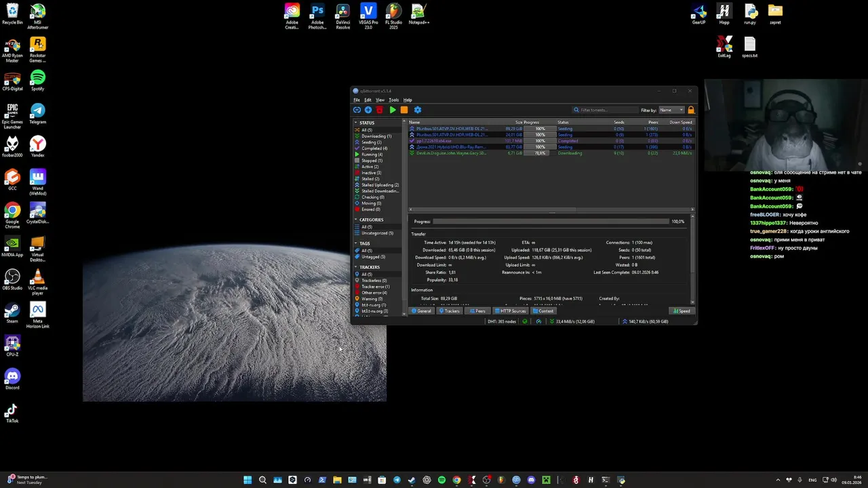Switch to the Trackers tab
Image resolution: width=868 pixels, height=488 pixels.
[x=450, y=311]
